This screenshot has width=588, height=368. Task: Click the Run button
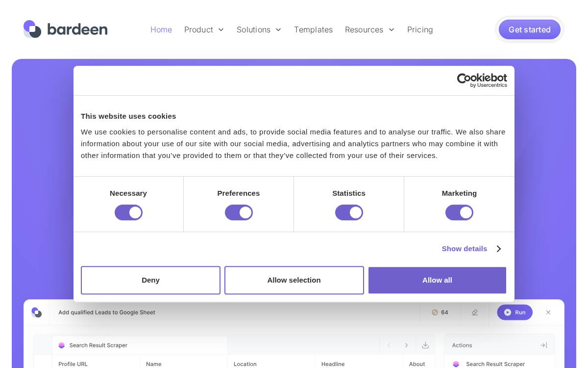[514, 312]
